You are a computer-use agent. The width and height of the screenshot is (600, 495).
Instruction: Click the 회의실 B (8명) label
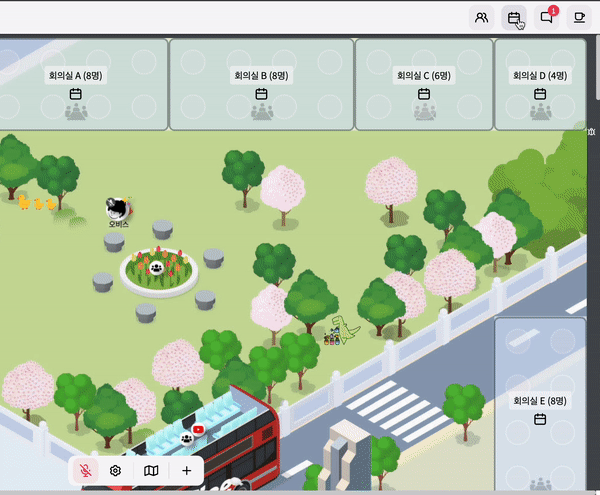pyautogui.click(x=261, y=76)
